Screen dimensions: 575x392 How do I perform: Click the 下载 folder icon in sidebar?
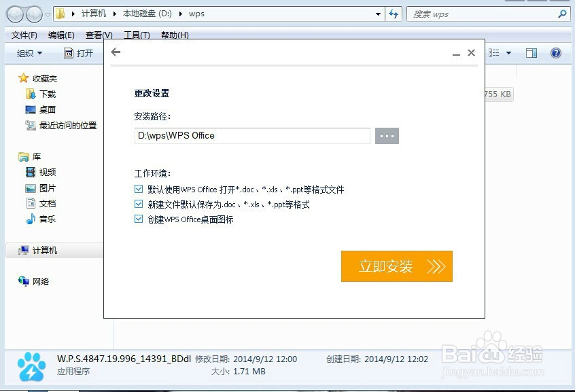31,94
